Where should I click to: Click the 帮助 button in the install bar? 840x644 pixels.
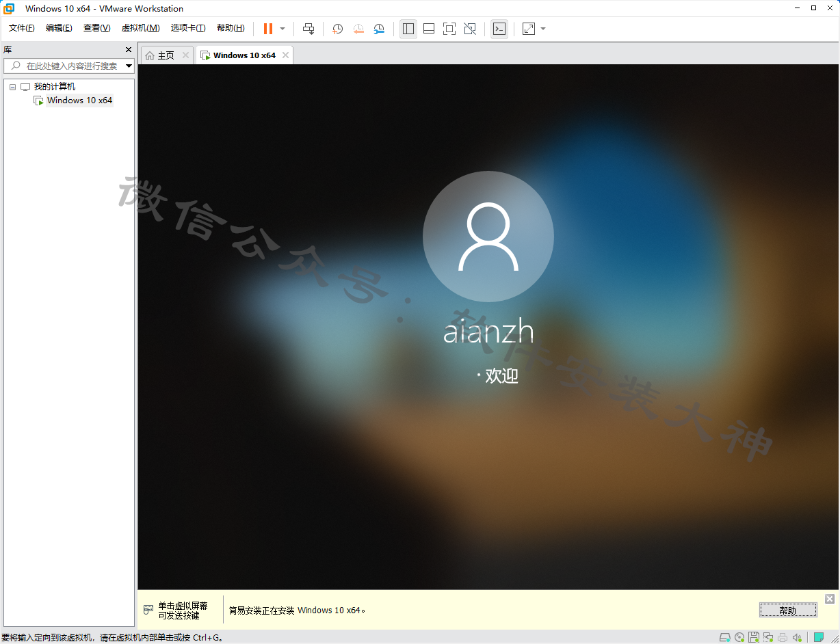(x=788, y=610)
